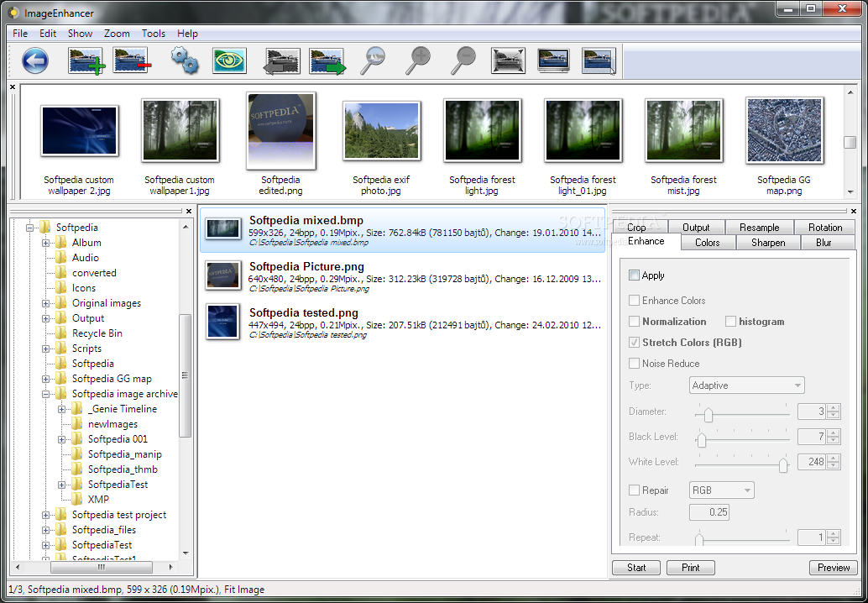This screenshot has width=868, height=603.
Task: Click the last toolbar window view icon
Action: pyautogui.click(x=599, y=61)
